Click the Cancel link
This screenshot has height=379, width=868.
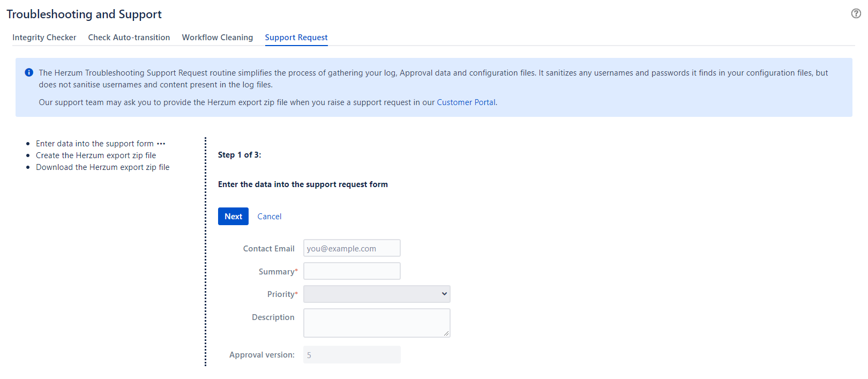click(x=269, y=217)
